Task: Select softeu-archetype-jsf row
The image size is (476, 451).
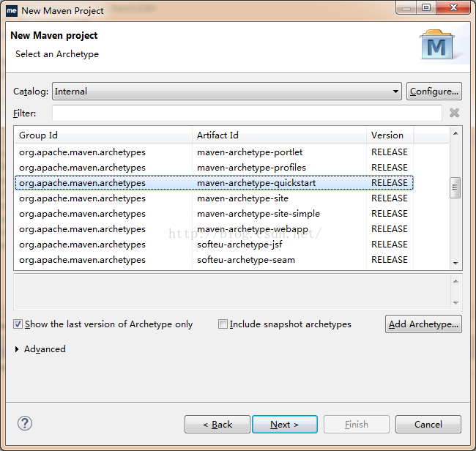Action: point(214,245)
